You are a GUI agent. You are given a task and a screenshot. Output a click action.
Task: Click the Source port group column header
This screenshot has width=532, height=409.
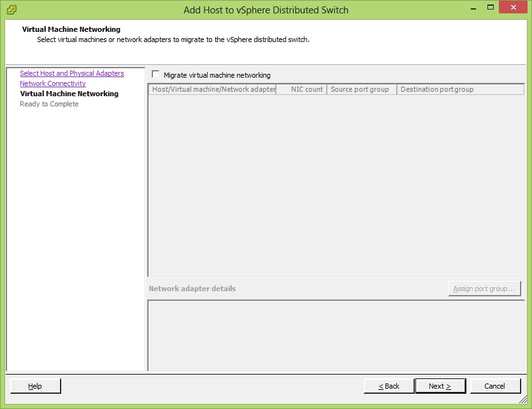pos(361,89)
